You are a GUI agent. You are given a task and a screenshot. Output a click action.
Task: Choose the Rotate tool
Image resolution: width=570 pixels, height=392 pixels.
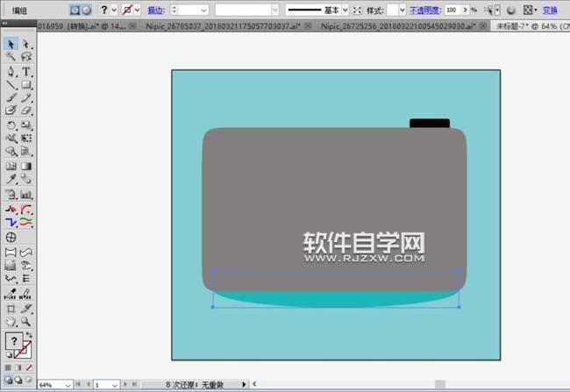(11, 125)
